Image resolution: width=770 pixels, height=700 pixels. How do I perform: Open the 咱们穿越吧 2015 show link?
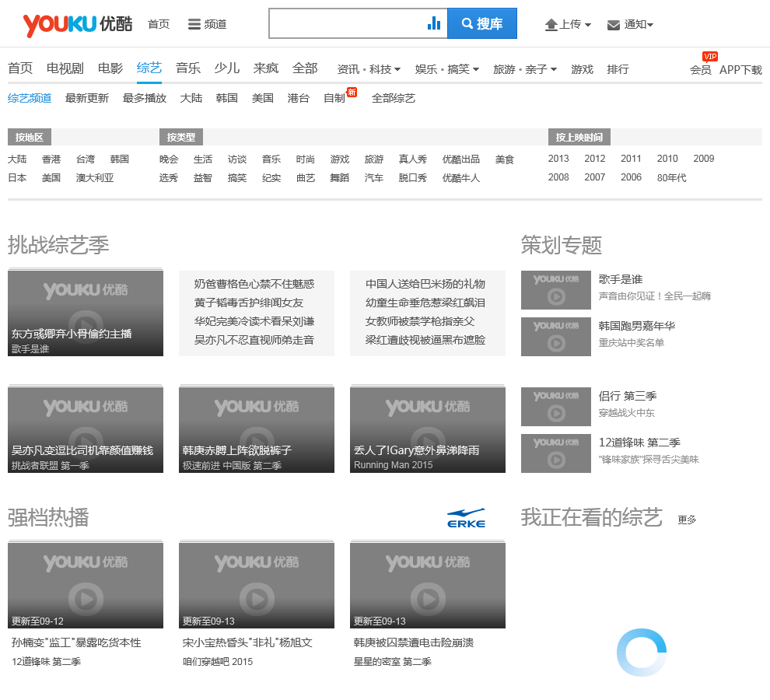tap(218, 662)
